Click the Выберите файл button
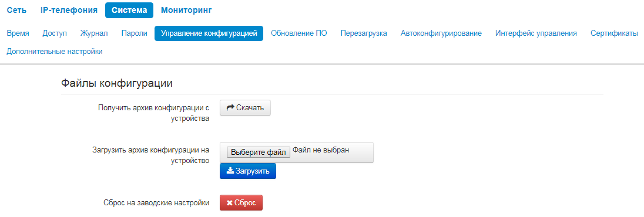 point(259,152)
